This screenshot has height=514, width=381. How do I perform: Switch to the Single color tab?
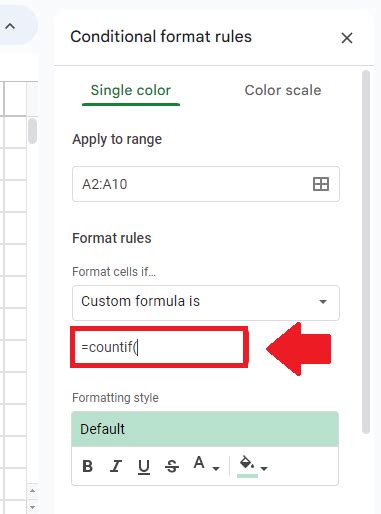(131, 90)
